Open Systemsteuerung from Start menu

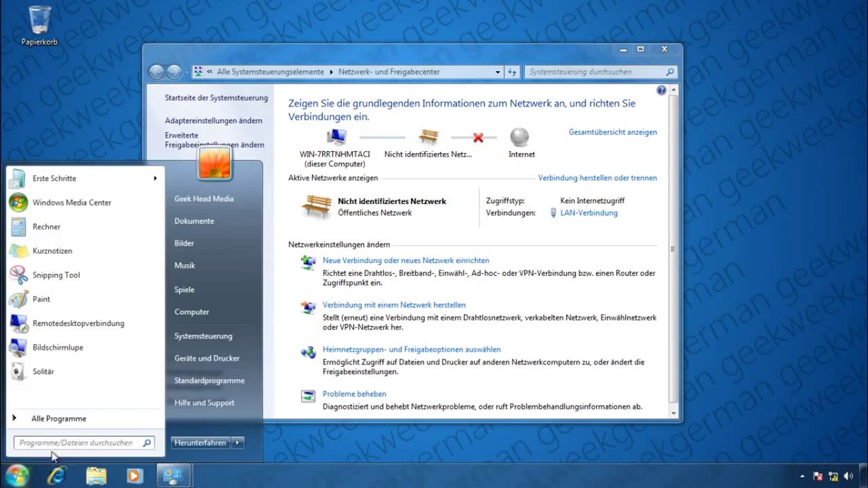pyautogui.click(x=203, y=336)
